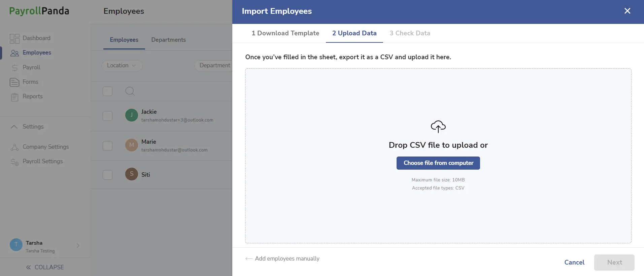
Task: Click Siti's brown avatar
Action: tap(132, 174)
